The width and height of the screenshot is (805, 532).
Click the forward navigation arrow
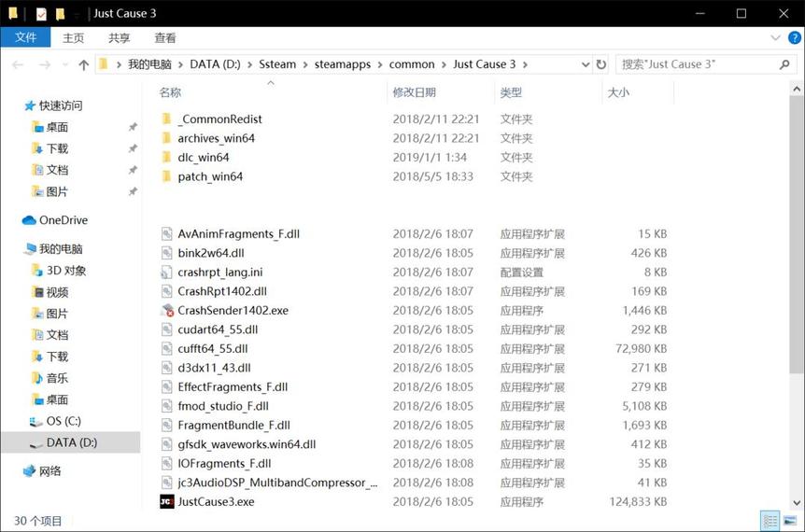45,64
